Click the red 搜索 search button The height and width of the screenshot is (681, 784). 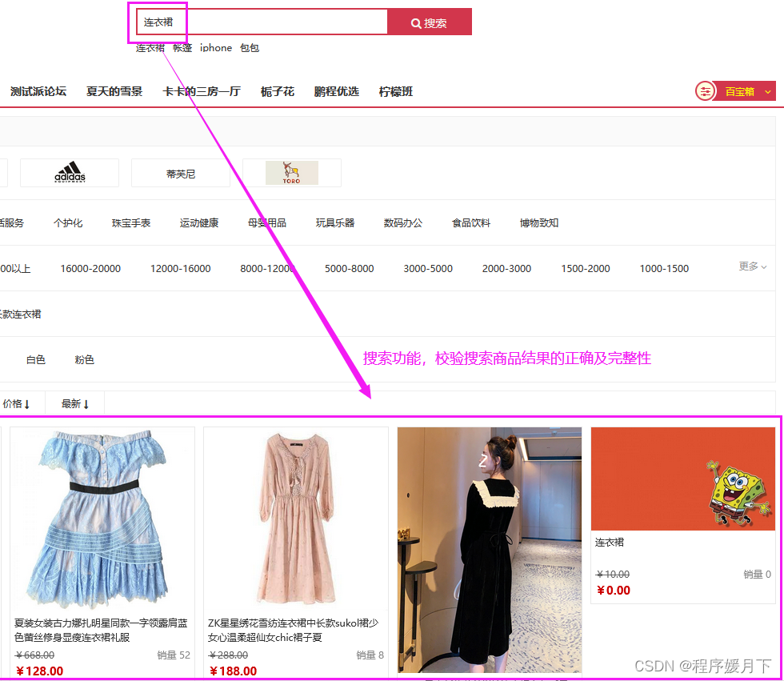click(429, 22)
